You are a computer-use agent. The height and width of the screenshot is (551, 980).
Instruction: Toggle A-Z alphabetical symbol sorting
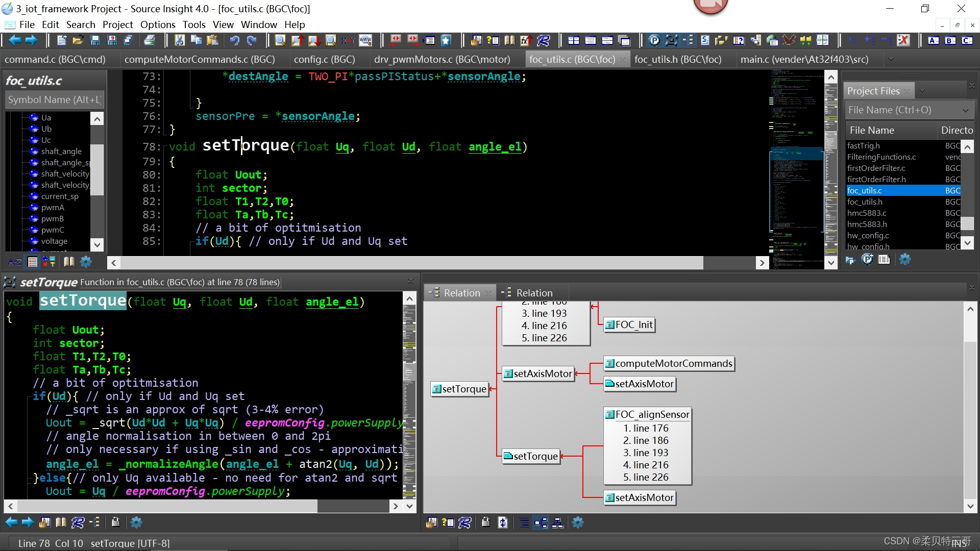click(15, 262)
